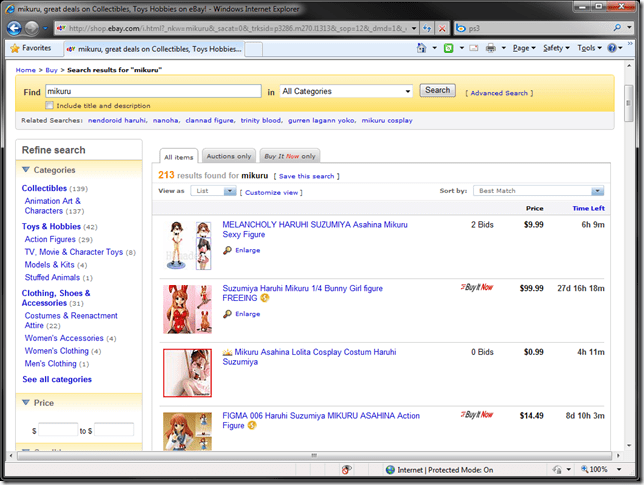Collapse the Price filter section

point(27,403)
